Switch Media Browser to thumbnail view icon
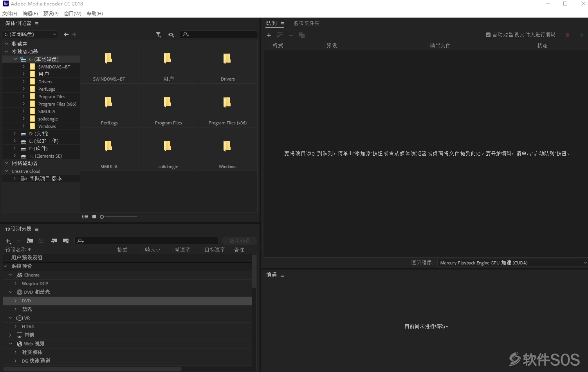 click(x=94, y=217)
